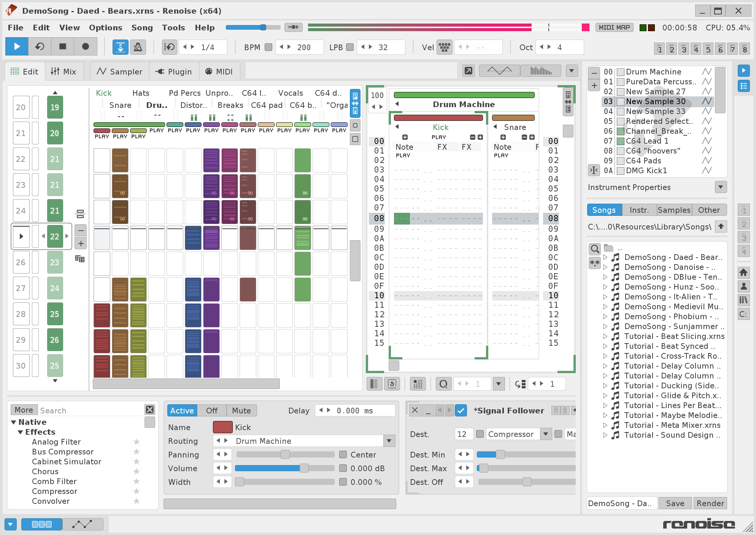This screenshot has width=756, height=535.
Task: Select the Samples browser tab
Action: [x=674, y=210]
